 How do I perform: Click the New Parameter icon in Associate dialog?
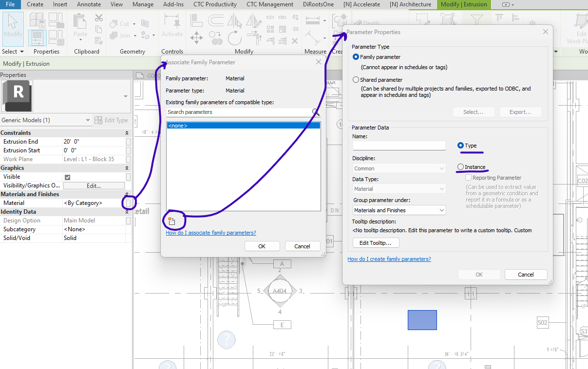pyautogui.click(x=171, y=221)
